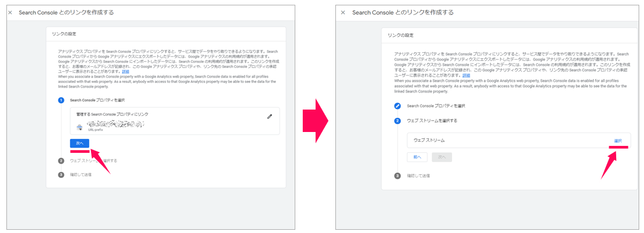Click pencil edit icon in property card
The height and width of the screenshot is (233, 644).
(270, 116)
